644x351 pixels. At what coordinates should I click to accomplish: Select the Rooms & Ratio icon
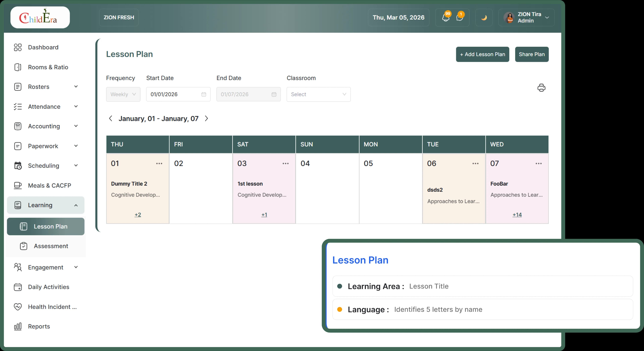18,67
